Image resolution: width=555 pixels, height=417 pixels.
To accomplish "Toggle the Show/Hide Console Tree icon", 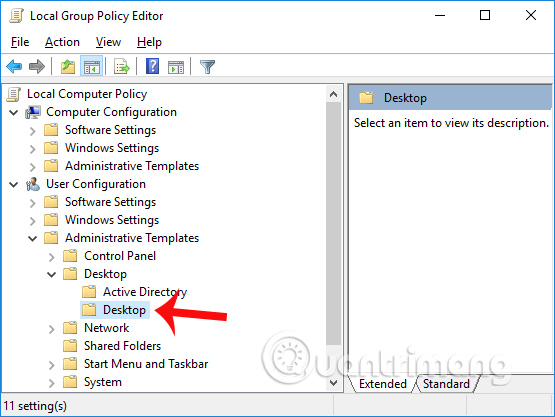I will [92, 67].
